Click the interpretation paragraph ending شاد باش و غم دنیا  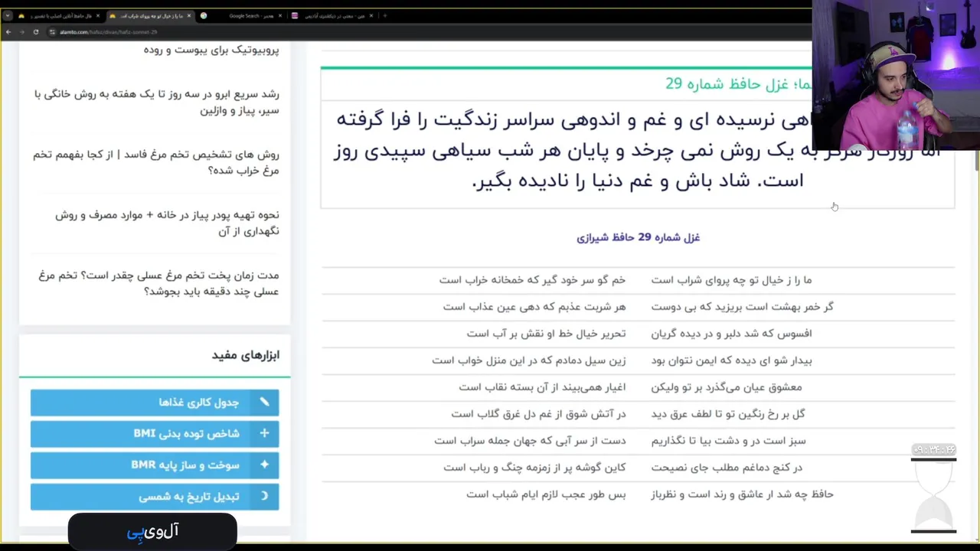(637, 151)
